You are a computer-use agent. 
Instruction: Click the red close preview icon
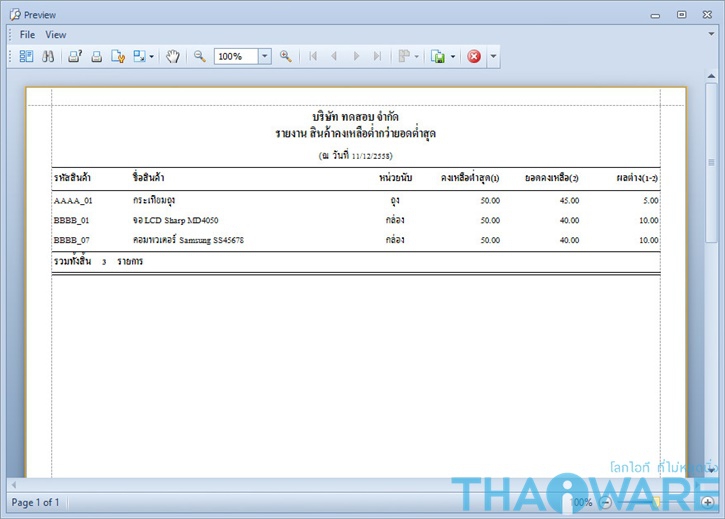[474, 56]
